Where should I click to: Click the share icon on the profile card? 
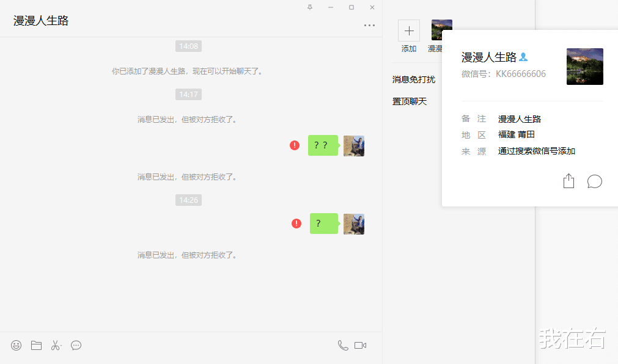pos(568,181)
